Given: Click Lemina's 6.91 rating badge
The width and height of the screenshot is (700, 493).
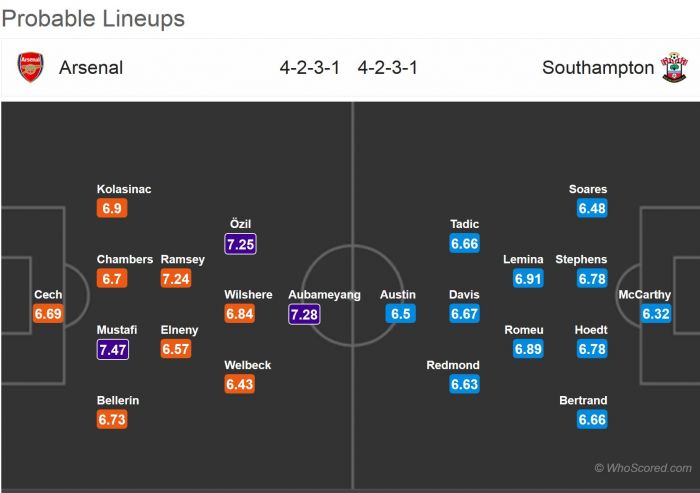Looking at the screenshot, I should coord(528,279).
